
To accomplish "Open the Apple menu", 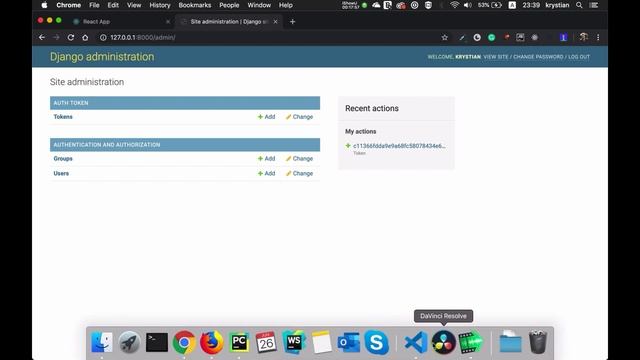I will (44, 5).
